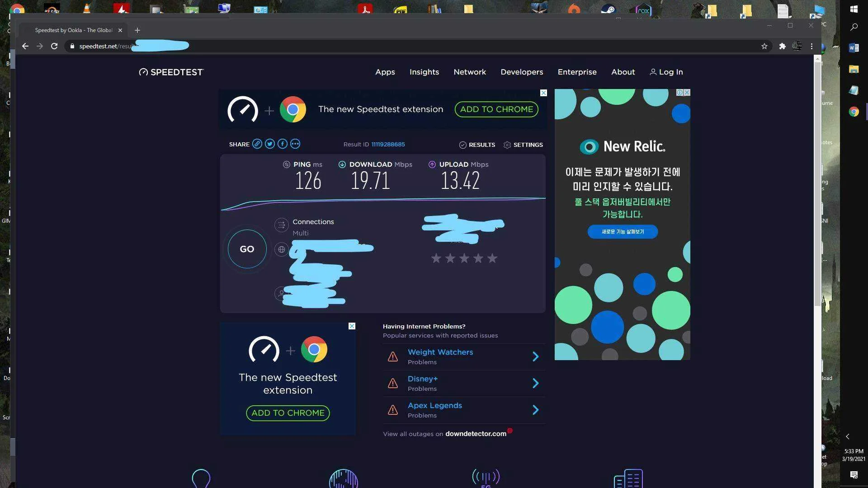Click the globe server icon
This screenshot has height=488, width=868.
point(281,249)
